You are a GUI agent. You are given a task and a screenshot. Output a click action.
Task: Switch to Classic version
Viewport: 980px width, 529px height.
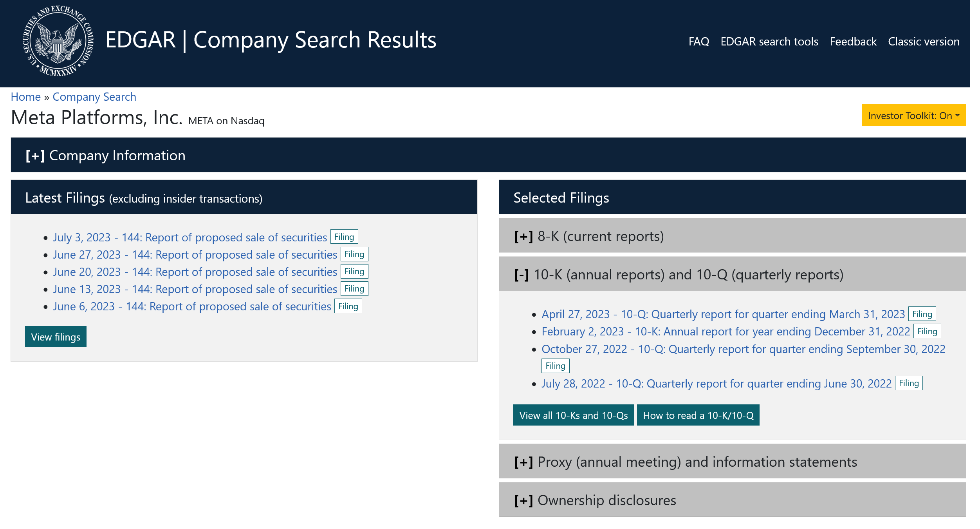923,42
